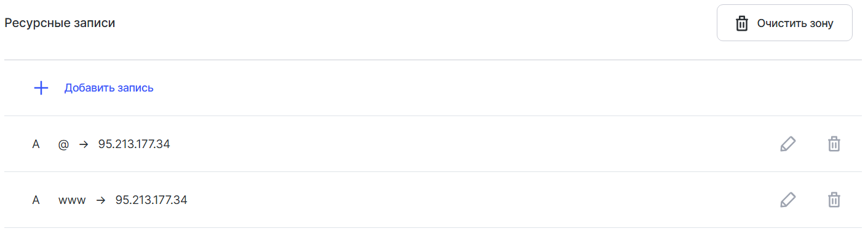Edit the www A record with pencil icon
The width and height of the screenshot is (868, 239).
click(x=787, y=200)
